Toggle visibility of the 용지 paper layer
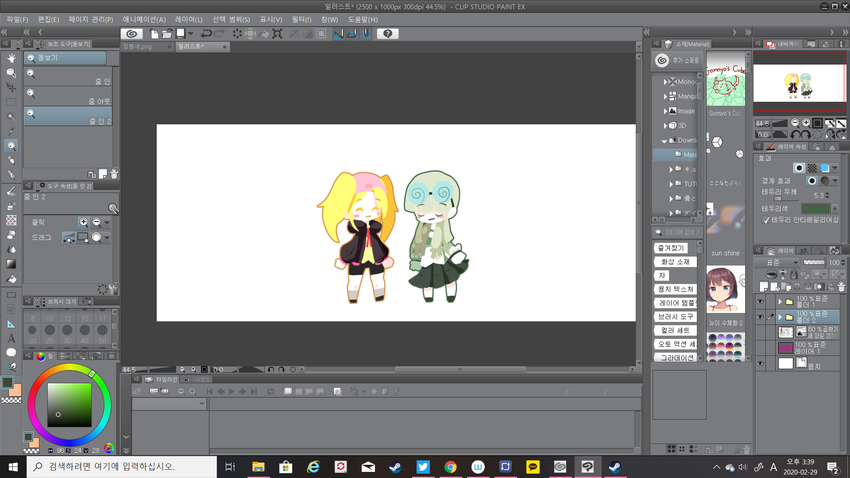The width and height of the screenshot is (850, 478). pos(760,364)
